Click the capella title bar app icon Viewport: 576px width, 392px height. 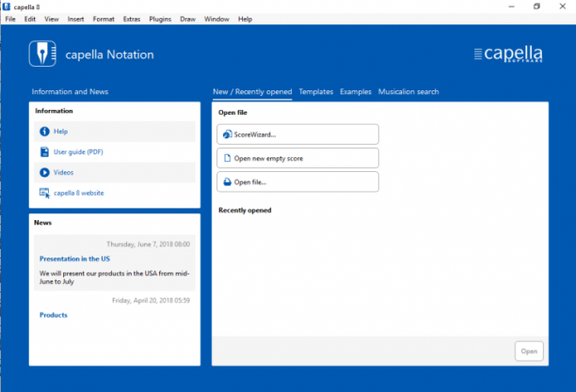tap(7, 7)
